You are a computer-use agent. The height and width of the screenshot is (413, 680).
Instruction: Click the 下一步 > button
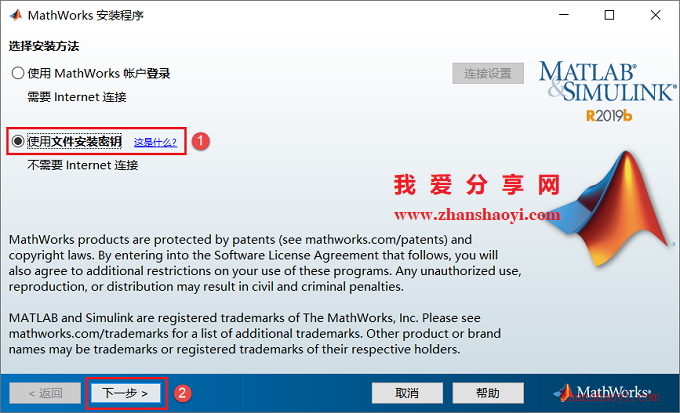pos(125,393)
